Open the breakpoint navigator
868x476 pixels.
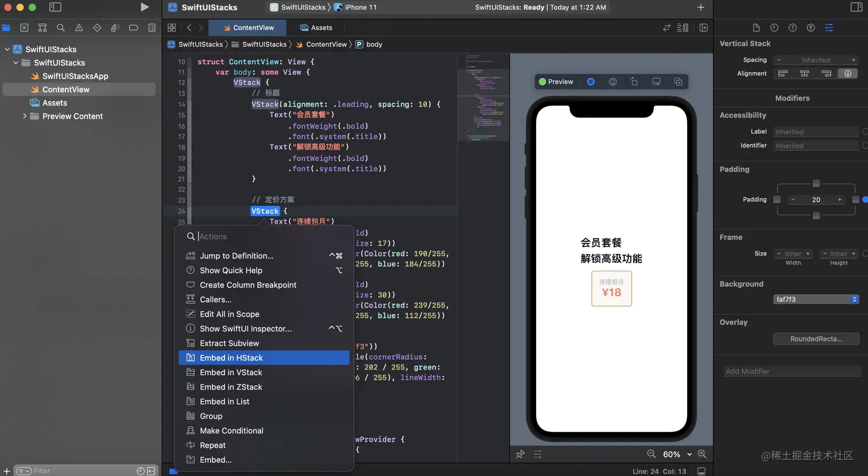point(134,28)
